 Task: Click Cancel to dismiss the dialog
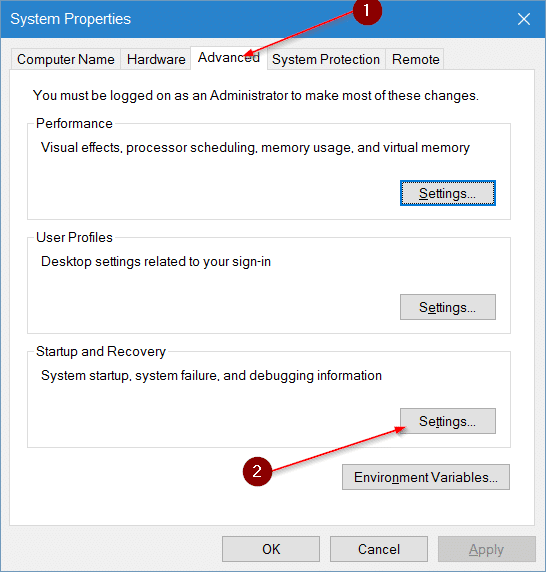pos(379,549)
